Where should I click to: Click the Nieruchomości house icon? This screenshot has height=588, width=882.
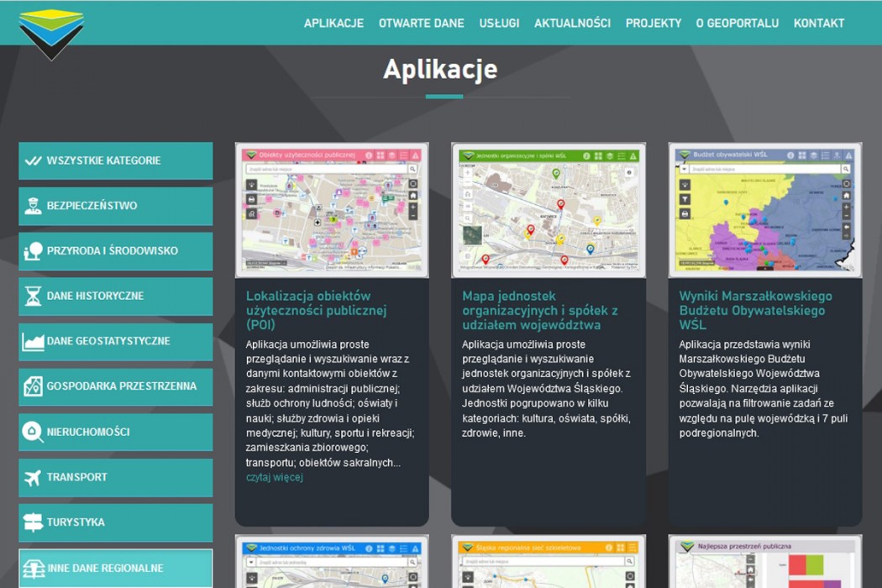[33, 433]
